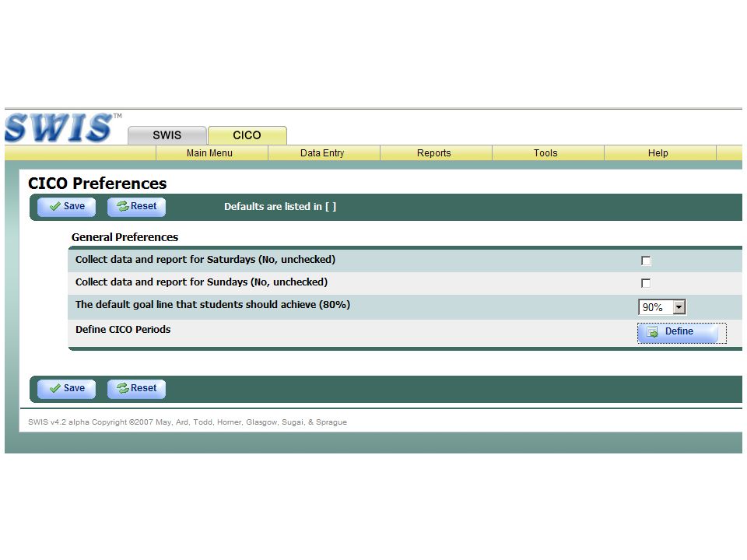
Task: Open the Data Entry menu
Action: [322, 153]
